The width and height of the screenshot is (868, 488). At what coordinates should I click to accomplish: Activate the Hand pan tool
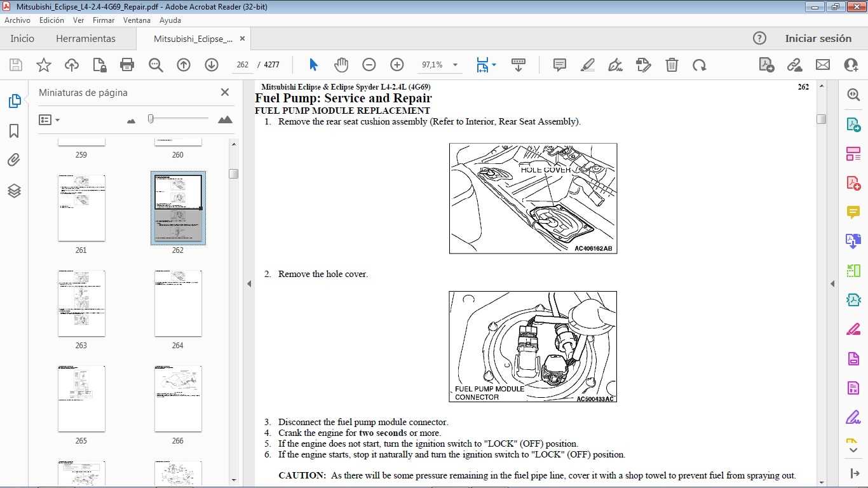pos(341,65)
